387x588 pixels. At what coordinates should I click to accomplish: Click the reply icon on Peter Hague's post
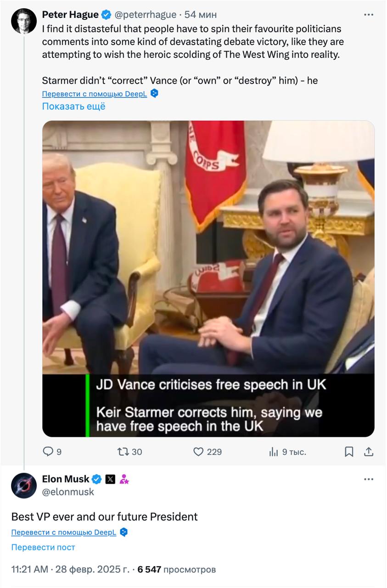point(48,452)
